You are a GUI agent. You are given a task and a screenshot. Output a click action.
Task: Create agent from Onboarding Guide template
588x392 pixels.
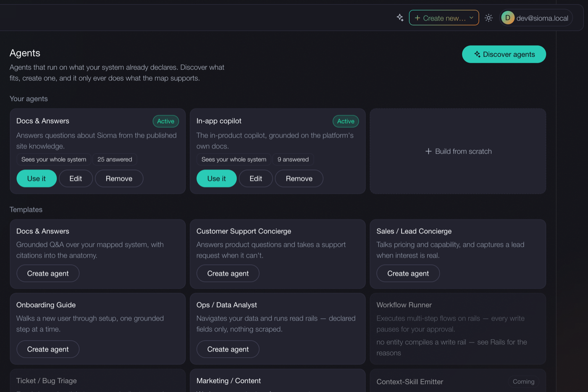(48, 349)
